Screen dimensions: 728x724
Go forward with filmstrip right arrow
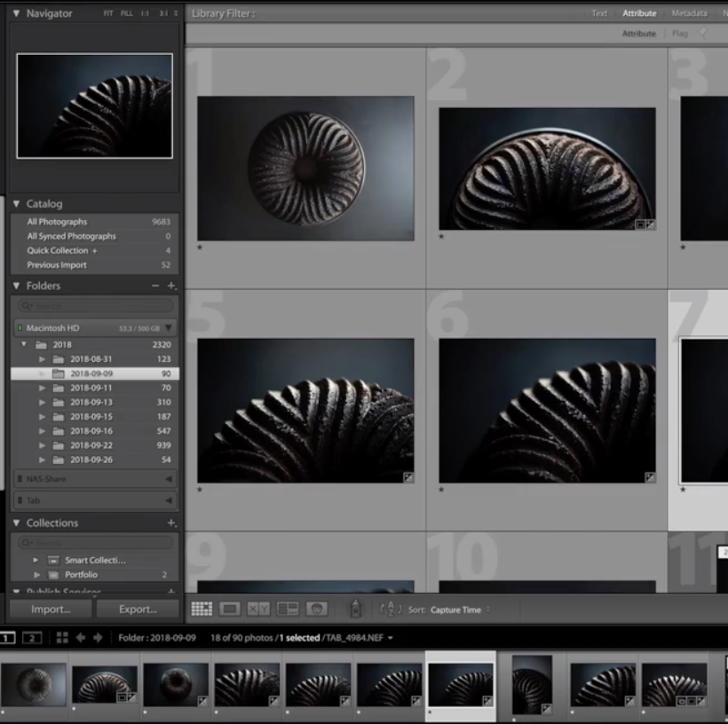(x=98, y=638)
